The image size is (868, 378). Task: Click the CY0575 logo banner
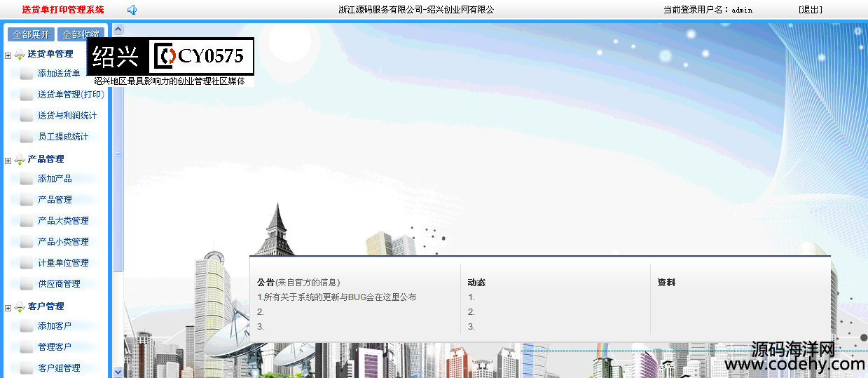171,57
